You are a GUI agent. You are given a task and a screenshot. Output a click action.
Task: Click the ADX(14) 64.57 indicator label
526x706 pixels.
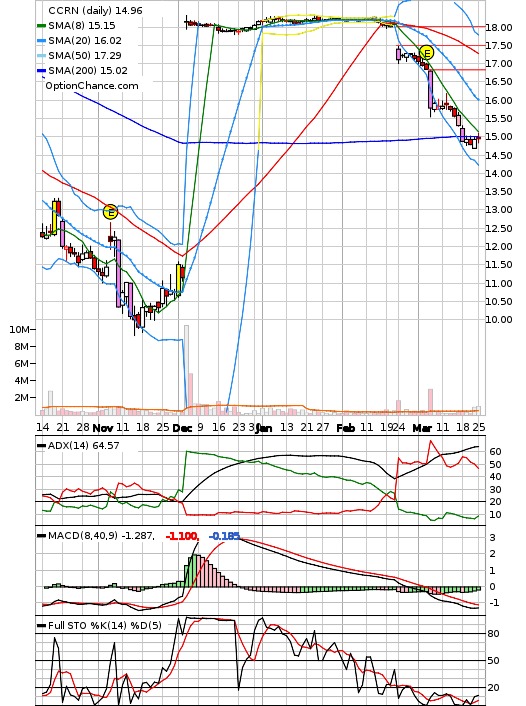coord(84,445)
